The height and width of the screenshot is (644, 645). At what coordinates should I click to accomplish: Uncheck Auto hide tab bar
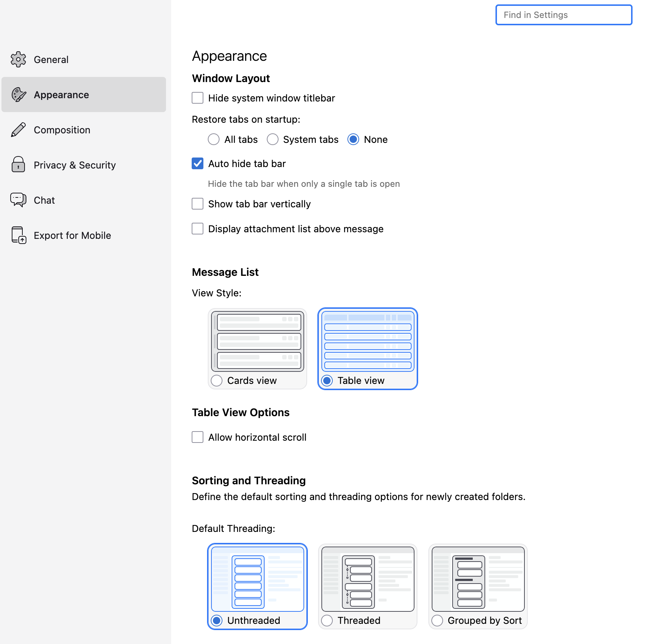tap(198, 163)
